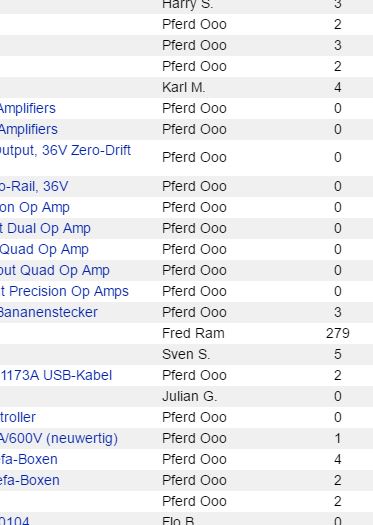Open the 'o-Rail, 36V' thread link
The height and width of the screenshot is (525, 373).
pos(34,186)
